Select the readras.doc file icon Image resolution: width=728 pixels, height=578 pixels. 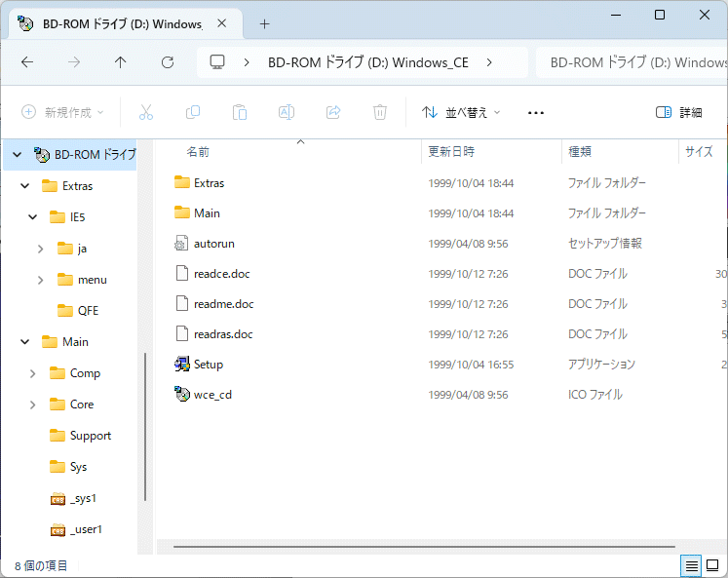tap(182, 333)
